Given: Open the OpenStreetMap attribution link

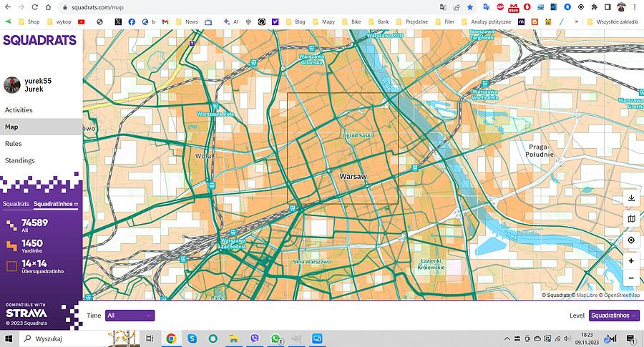Looking at the screenshot, I should point(622,295).
